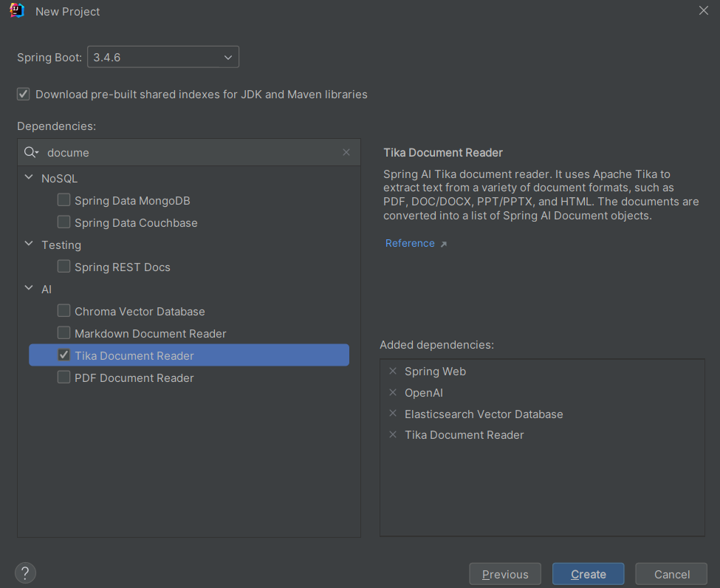Focus the dependencies search field
Screen dimensions: 720x588
pyautogui.click(x=189, y=152)
